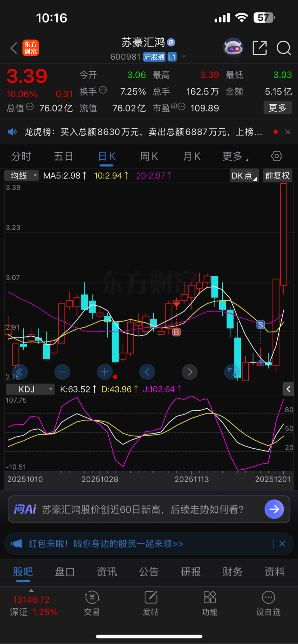Select the 日K chart tab
Viewport: 298px width, 644px height.
point(107,156)
